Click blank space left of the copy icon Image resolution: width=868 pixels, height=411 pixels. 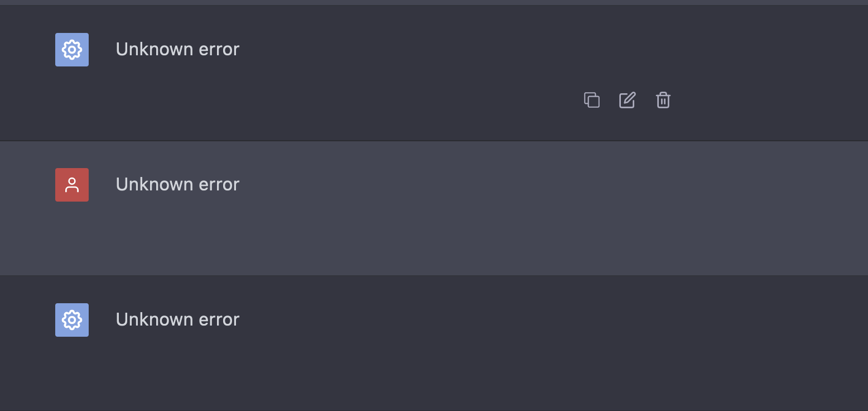pyautogui.click(x=446, y=101)
